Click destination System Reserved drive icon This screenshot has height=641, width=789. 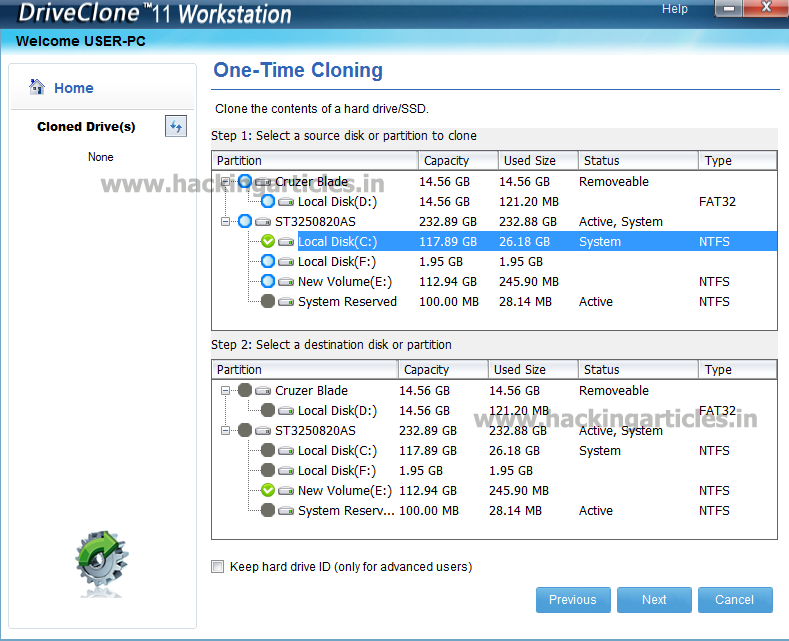click(286, 511)
